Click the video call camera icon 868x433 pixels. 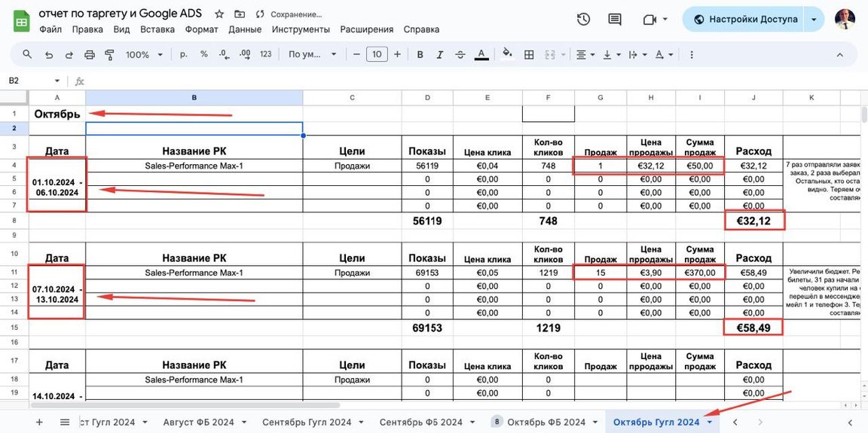(649, 20)
